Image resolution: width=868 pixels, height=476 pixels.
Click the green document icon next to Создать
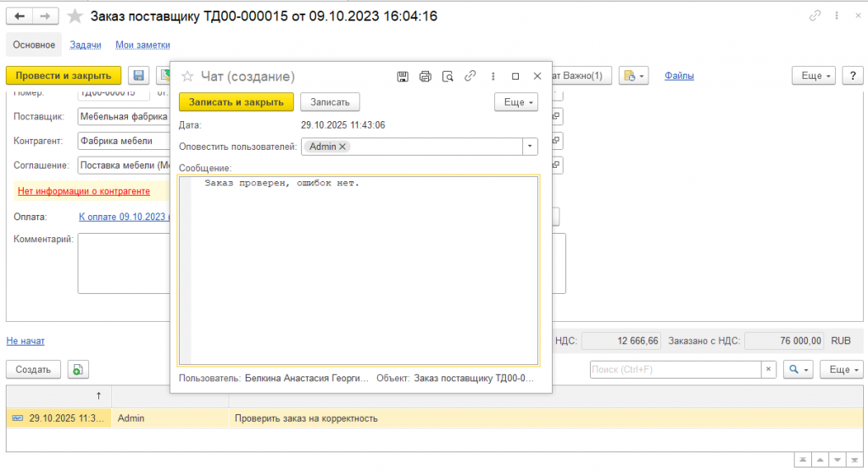click(x=78, y=369)
